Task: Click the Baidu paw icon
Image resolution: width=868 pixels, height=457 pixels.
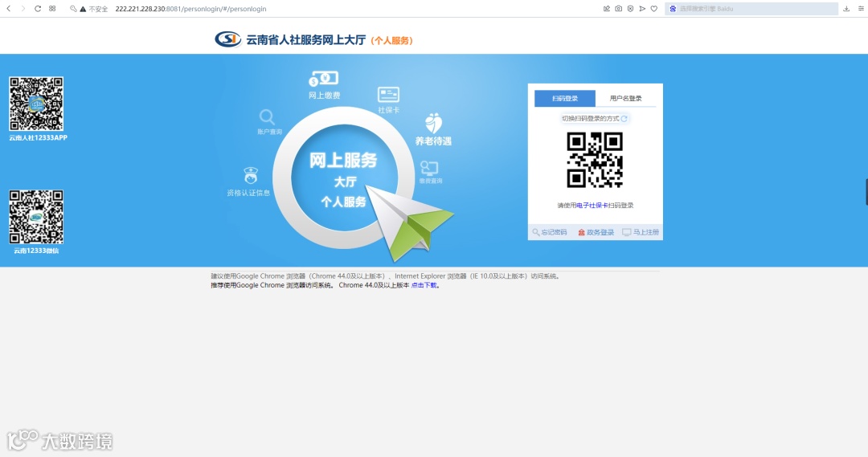Action: pyautogui.click(x=673, y=9)
